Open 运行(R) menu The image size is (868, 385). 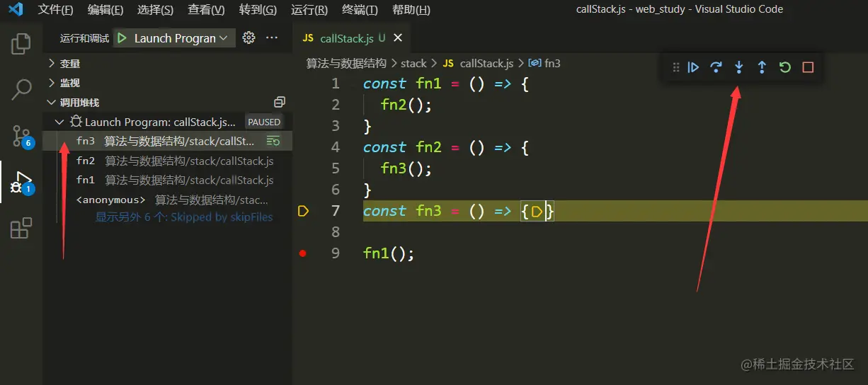click(309, 10)
